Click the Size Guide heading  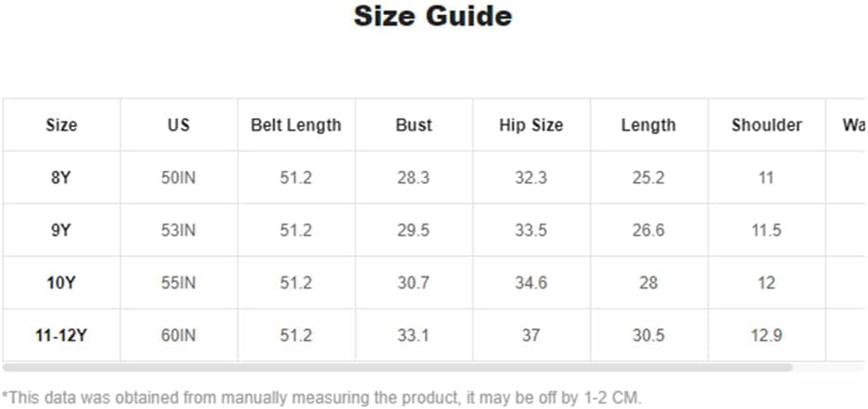pos(433,16)
